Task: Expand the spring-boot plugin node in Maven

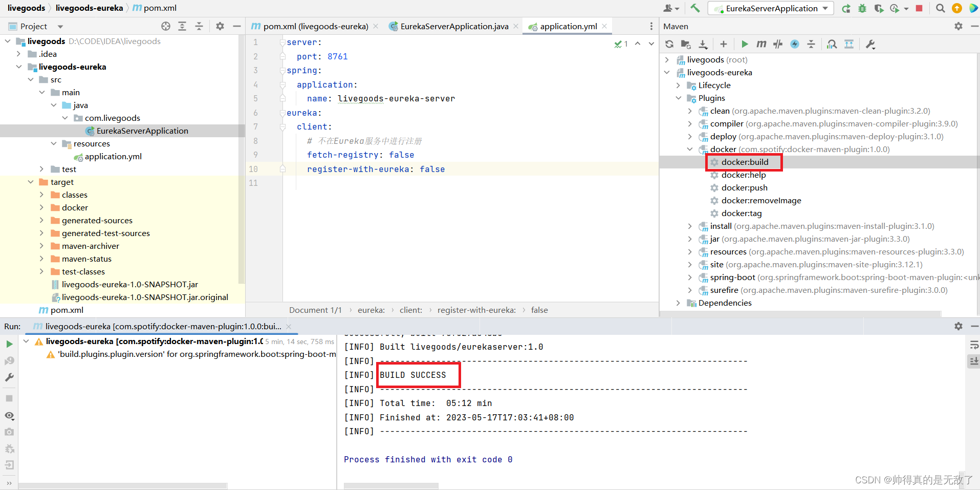Action: (x=689, y=277)
